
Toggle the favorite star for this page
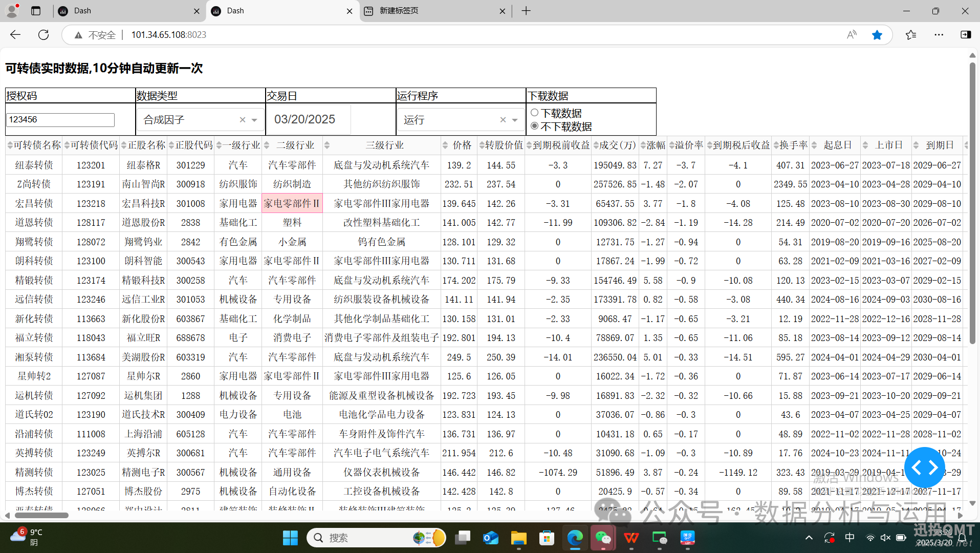click(x=877, y=35)
